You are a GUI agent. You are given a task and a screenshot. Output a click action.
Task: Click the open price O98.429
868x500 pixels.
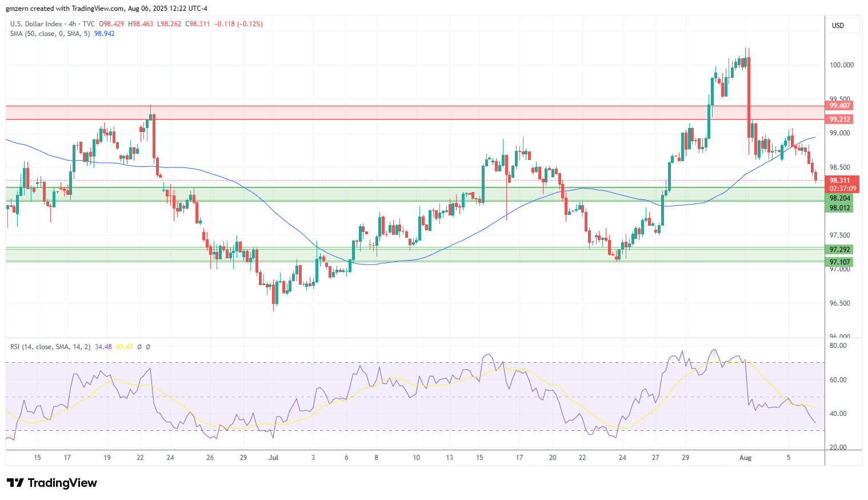point(112,24)
